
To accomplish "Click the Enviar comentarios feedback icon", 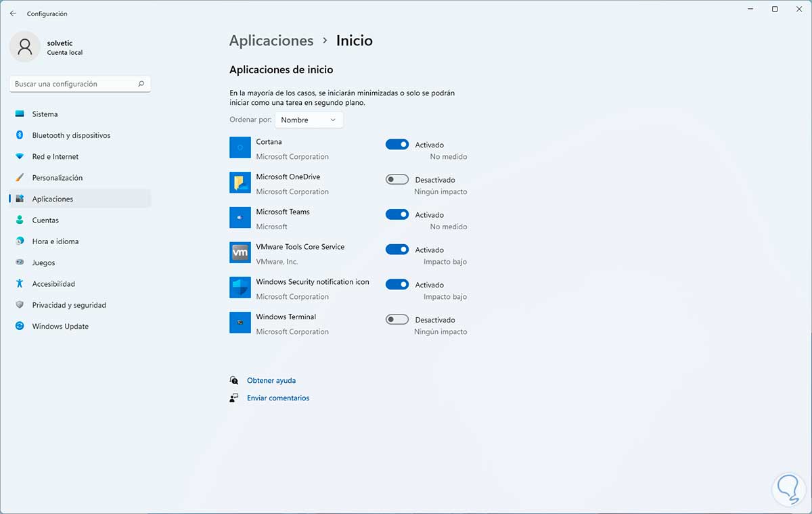I will (234, 398).
